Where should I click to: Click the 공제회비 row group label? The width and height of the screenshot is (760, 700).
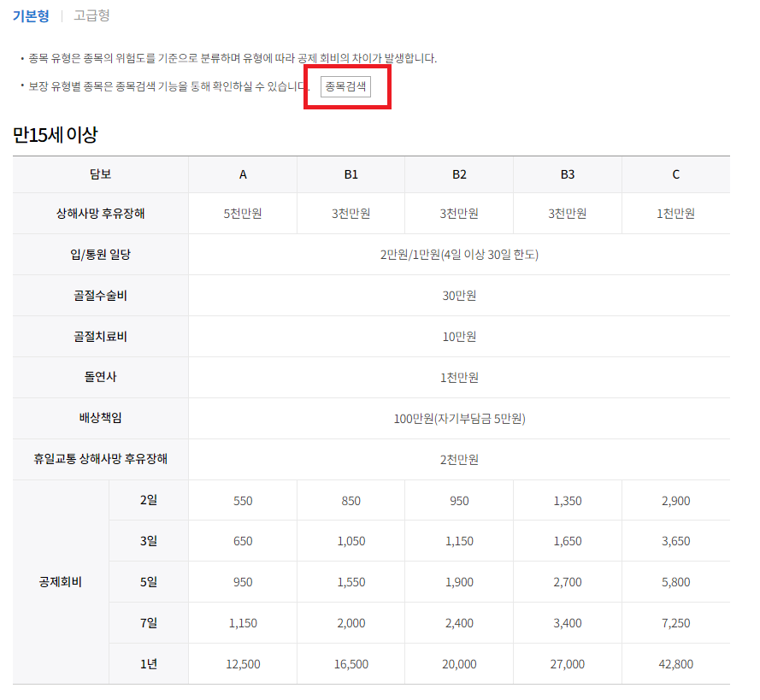click(61, 582)
